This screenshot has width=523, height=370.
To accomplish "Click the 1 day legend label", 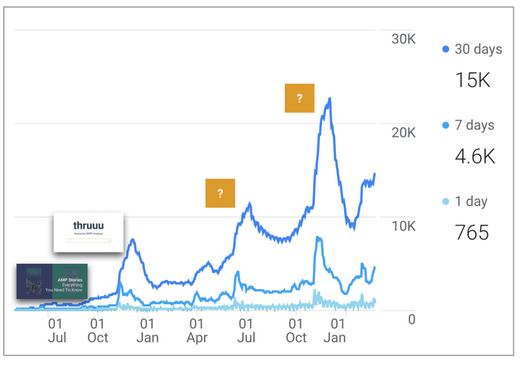I will point(471,201).
